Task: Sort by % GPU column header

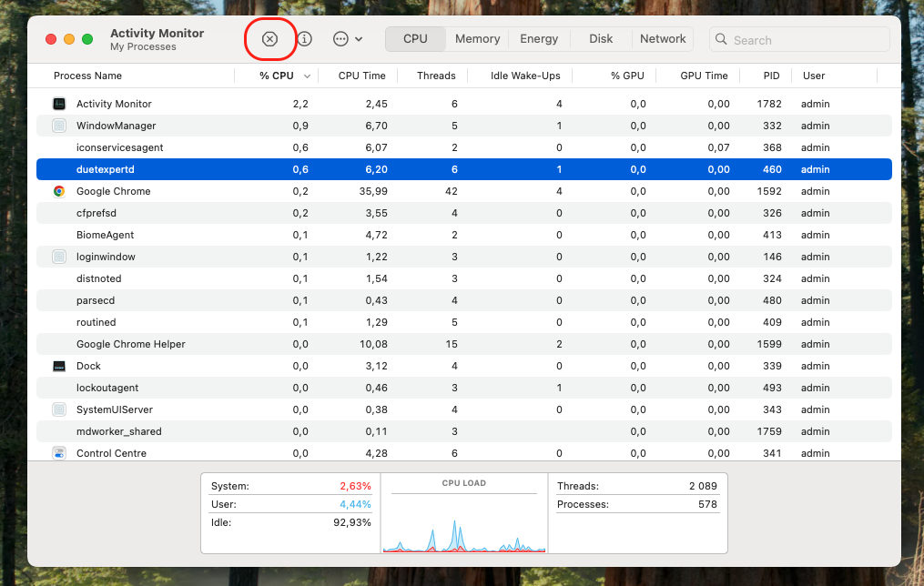Action: point(627,76)
